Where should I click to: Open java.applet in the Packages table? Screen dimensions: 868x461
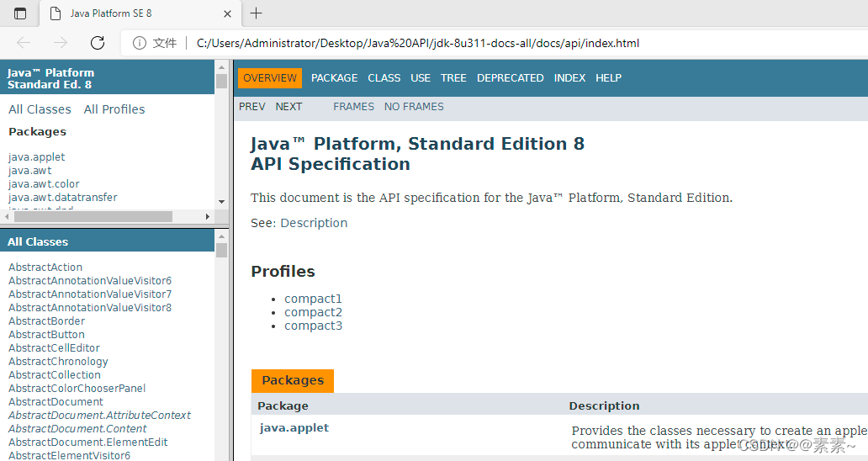[x=294, y=428]
